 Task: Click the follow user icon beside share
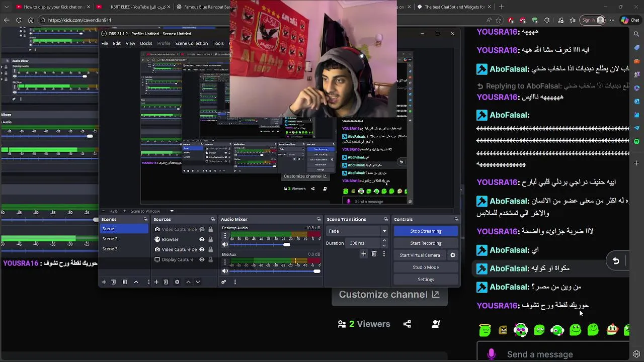436,324
